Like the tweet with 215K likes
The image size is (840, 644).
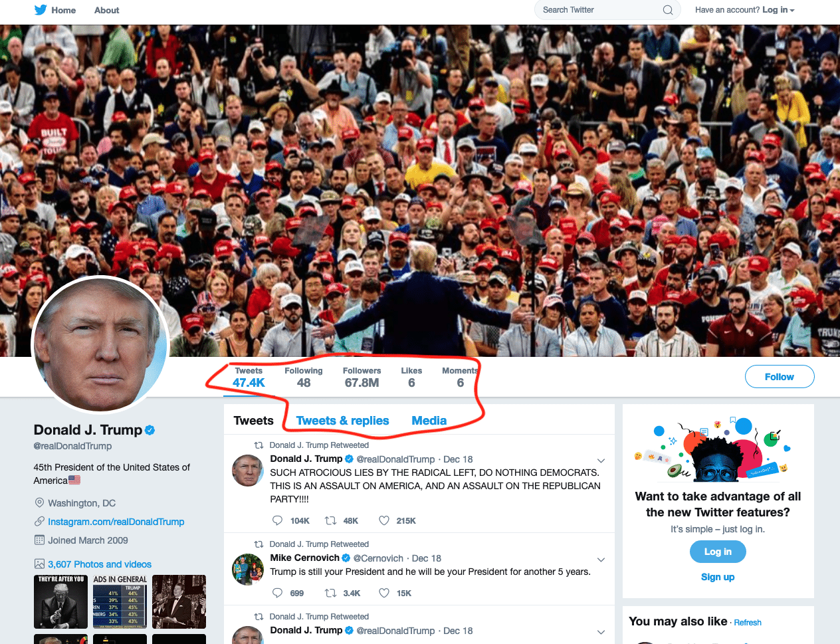[384, 520]
